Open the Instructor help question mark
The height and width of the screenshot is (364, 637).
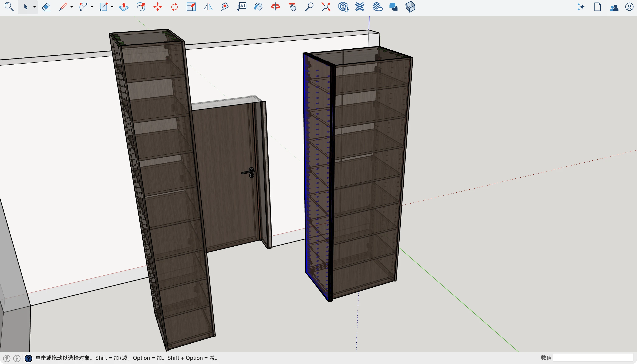click(28, 358)
